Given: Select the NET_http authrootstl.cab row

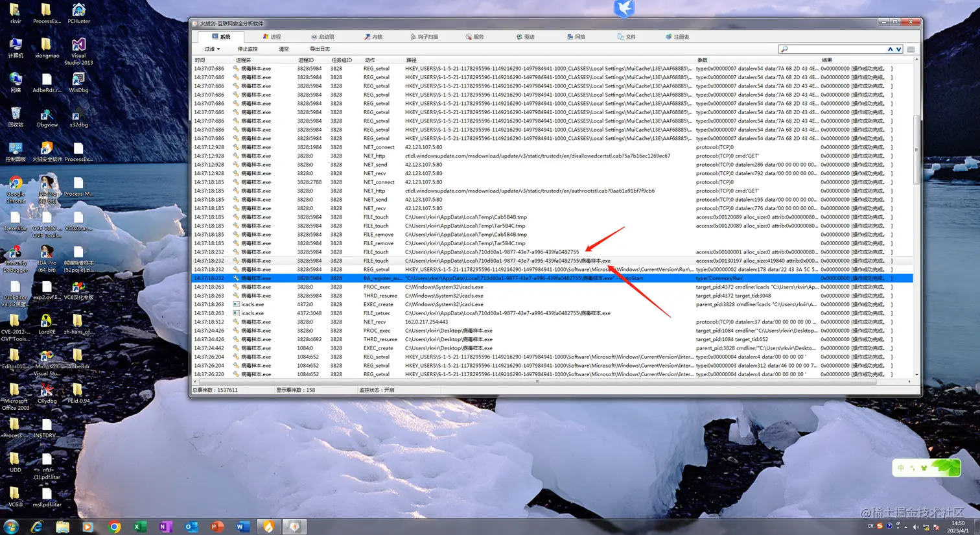Looking at the screenshot, I should [x=553, y=191].
